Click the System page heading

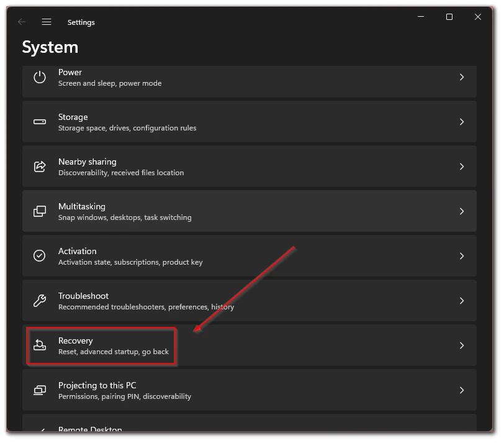[50, 48]
